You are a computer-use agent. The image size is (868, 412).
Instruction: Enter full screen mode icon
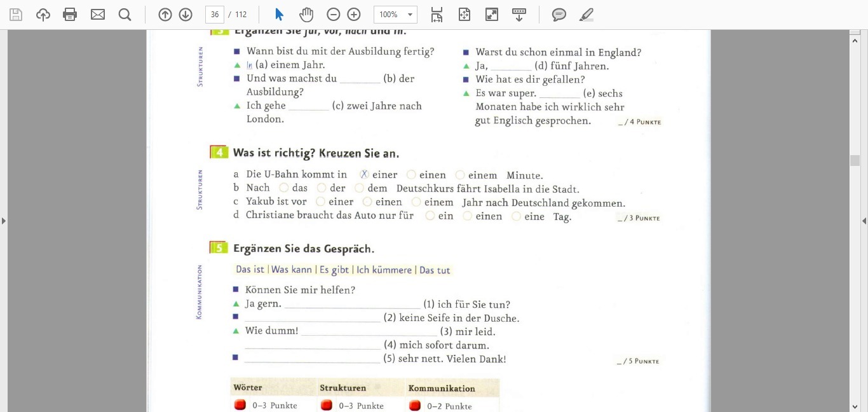pyautogui.click(x=492, y=15)
